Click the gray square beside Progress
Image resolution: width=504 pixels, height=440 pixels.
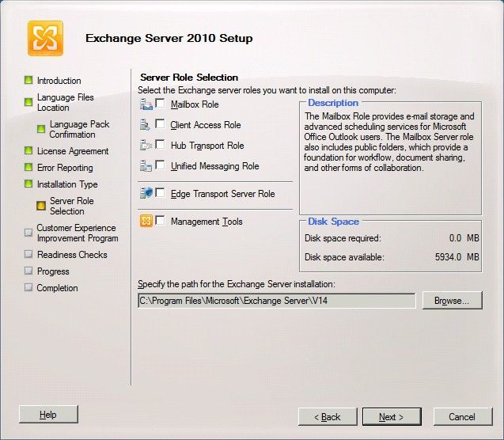tap(28, 271)
